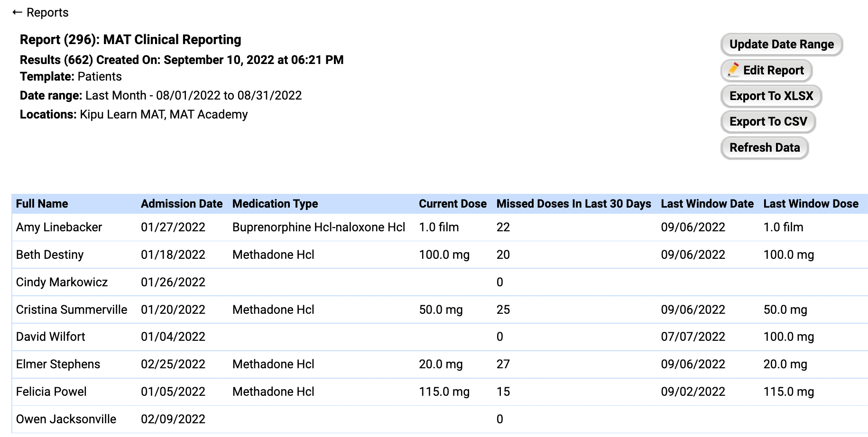Viewport: 868px width, 437px height.
Task: Open Felicia Powel's patient row
Action: pyautogui.click(x=51, y=391)
